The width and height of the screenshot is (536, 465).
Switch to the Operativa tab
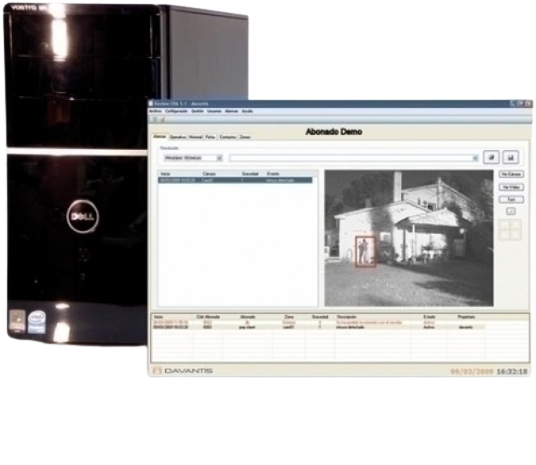[178, 137]
